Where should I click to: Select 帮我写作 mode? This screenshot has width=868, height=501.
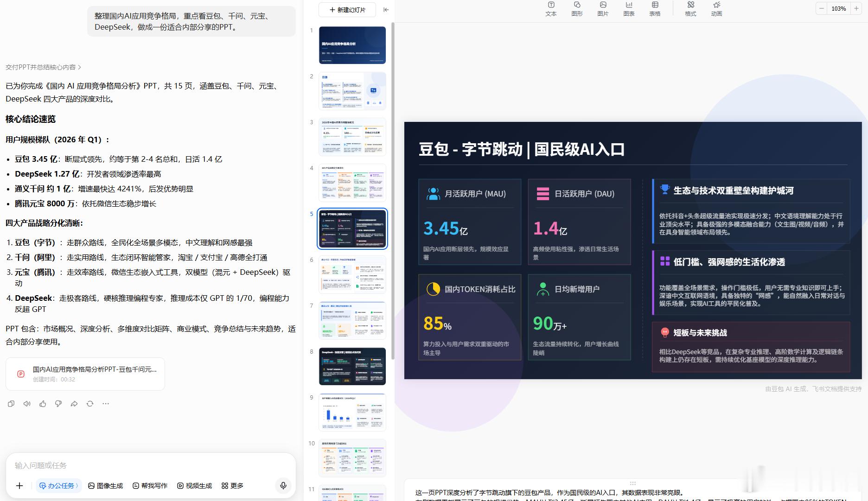(150, 486)
